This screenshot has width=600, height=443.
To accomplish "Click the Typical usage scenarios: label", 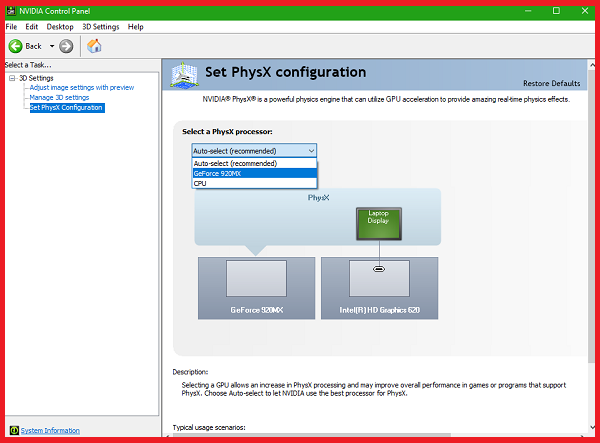I will tap(209, 427).
